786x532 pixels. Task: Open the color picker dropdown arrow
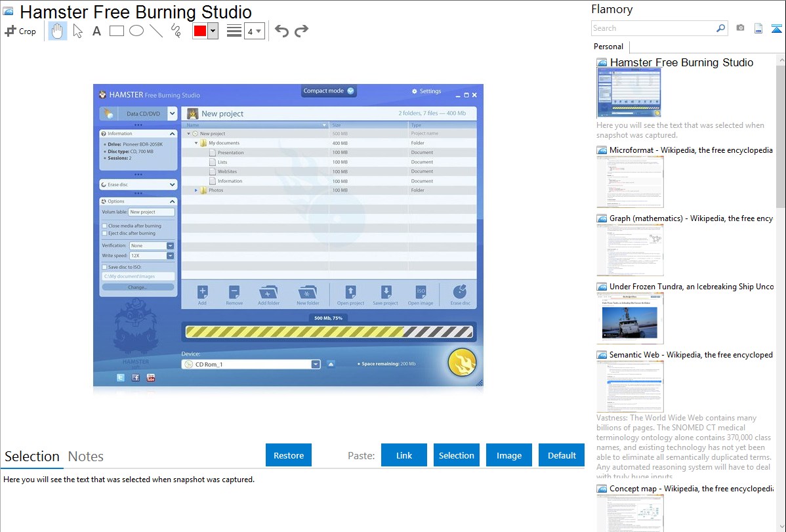pyautogui.click(x=213, y=31)
